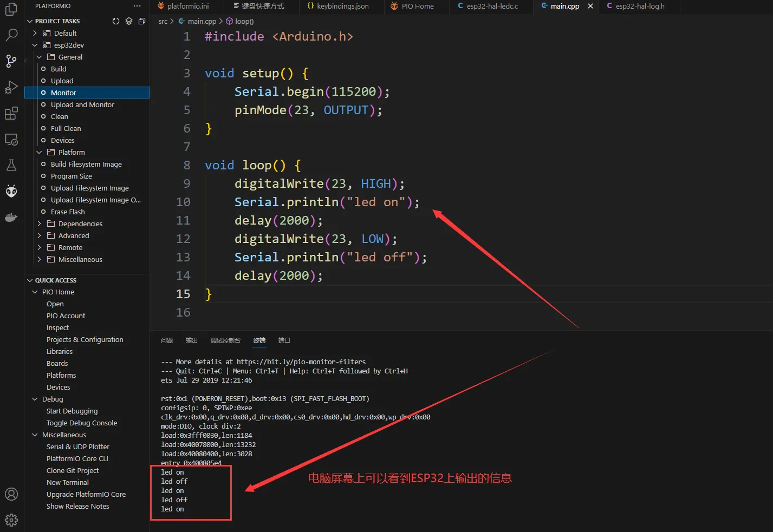
Task: Open PIO Account in Quick Access
Action: pos(66,316)
